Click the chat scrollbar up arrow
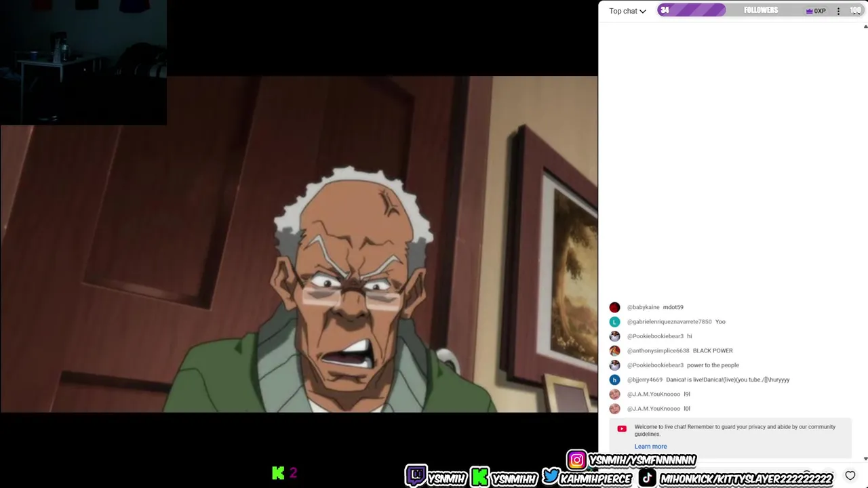 point(865,26)
